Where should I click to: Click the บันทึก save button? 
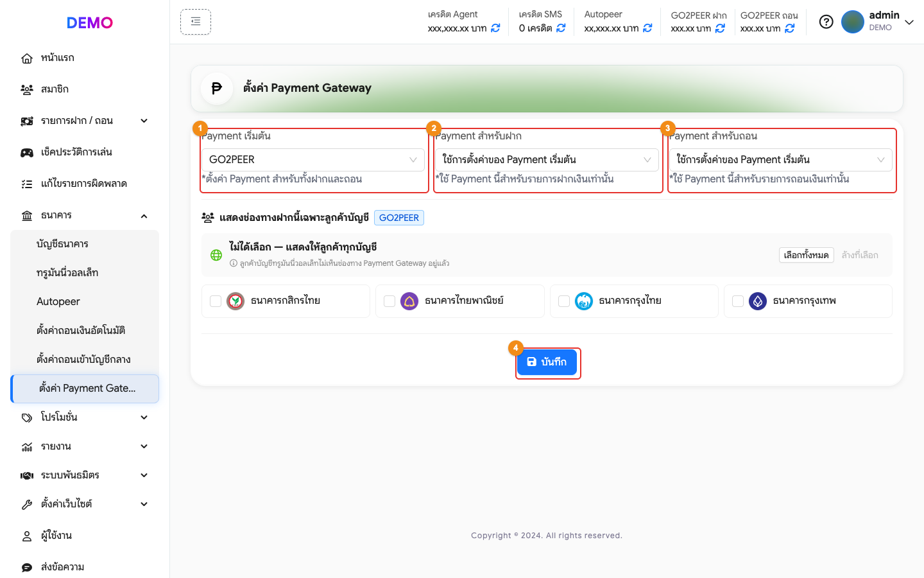tap(547, 362)
